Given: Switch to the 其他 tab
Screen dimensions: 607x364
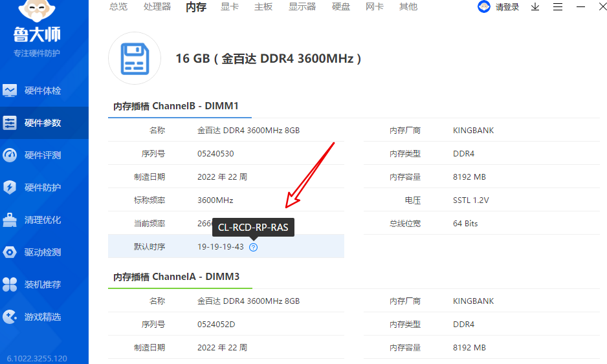Looking at the screenshot, I should tap(408, 6).
